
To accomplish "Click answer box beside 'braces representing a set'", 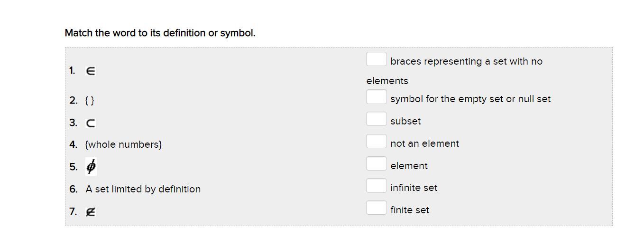I will click(376, 59).
